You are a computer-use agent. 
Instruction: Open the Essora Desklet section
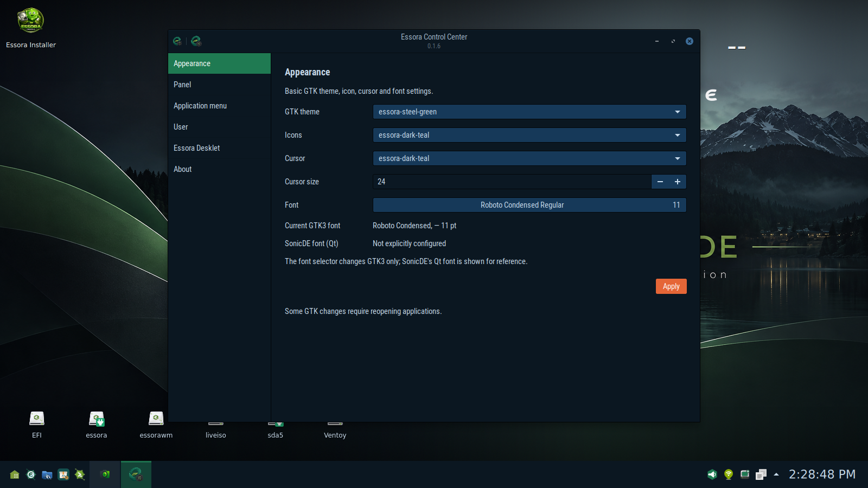219,148
